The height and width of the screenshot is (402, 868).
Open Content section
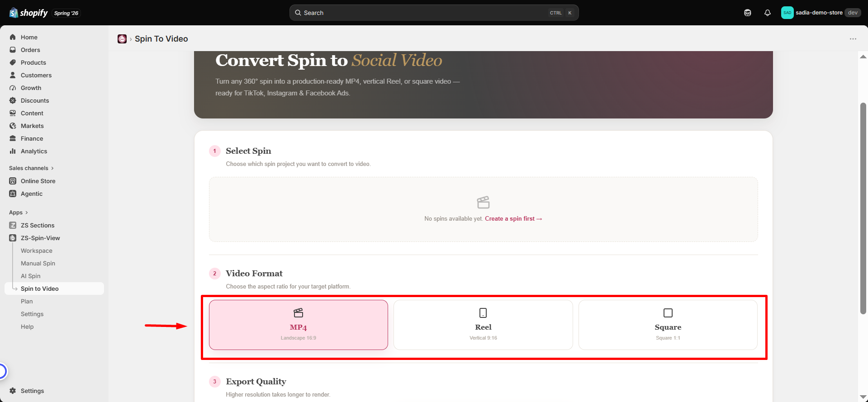(x=54, y=113)
